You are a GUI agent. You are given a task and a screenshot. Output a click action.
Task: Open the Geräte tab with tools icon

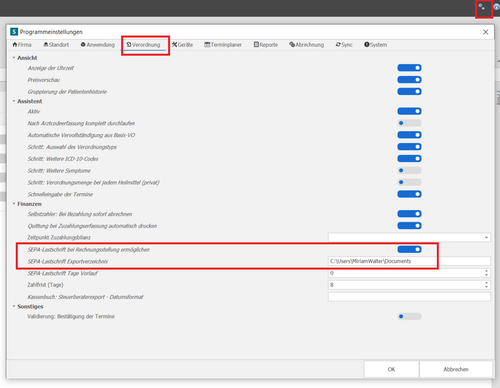[182, 45]
